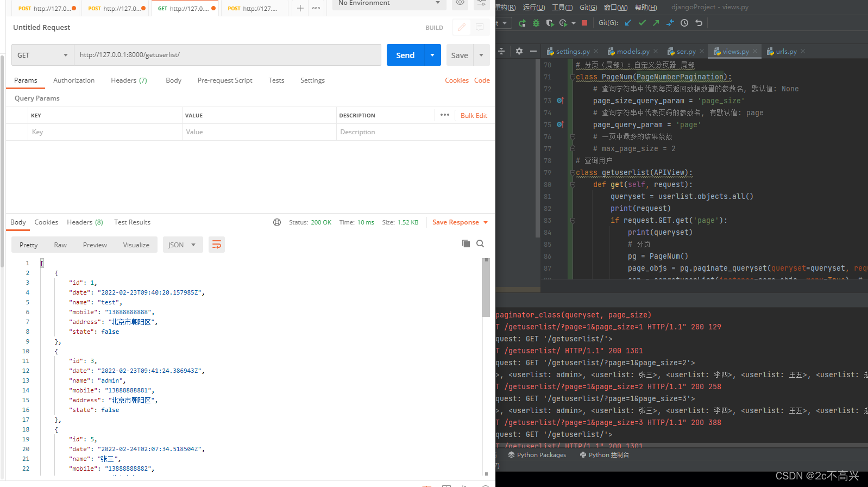Click Git update project blue arrow

(x=628, y=23)
